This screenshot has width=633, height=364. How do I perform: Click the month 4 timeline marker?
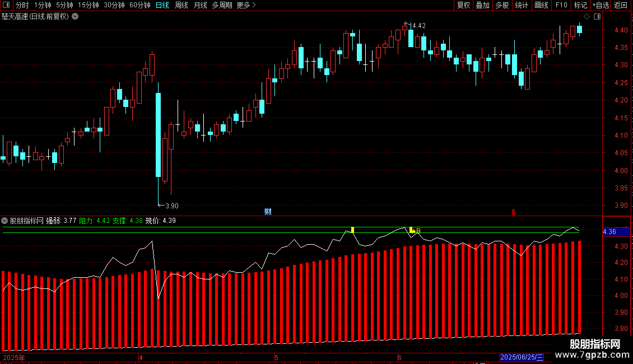pos(141,357)
